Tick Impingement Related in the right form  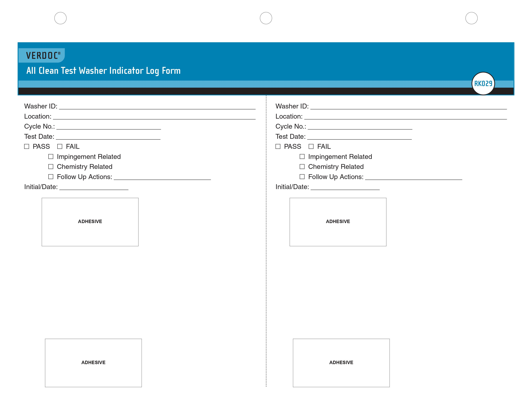pyautogui.click(x=302, y=156)
